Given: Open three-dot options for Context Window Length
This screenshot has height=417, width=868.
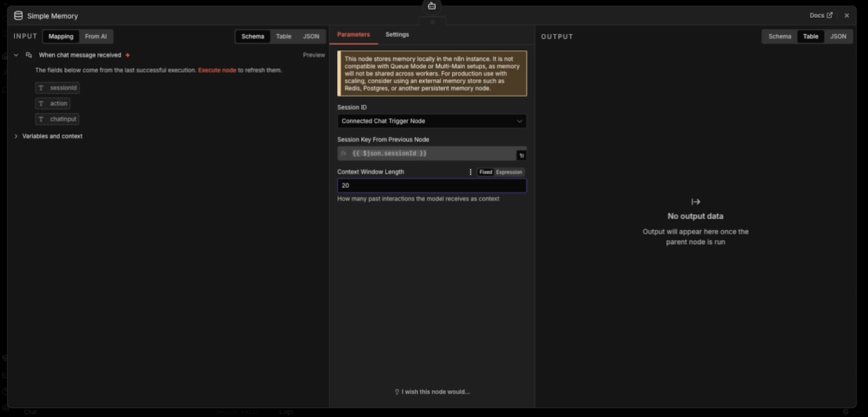Looking at the screenshot, I should tap(471, 172).
